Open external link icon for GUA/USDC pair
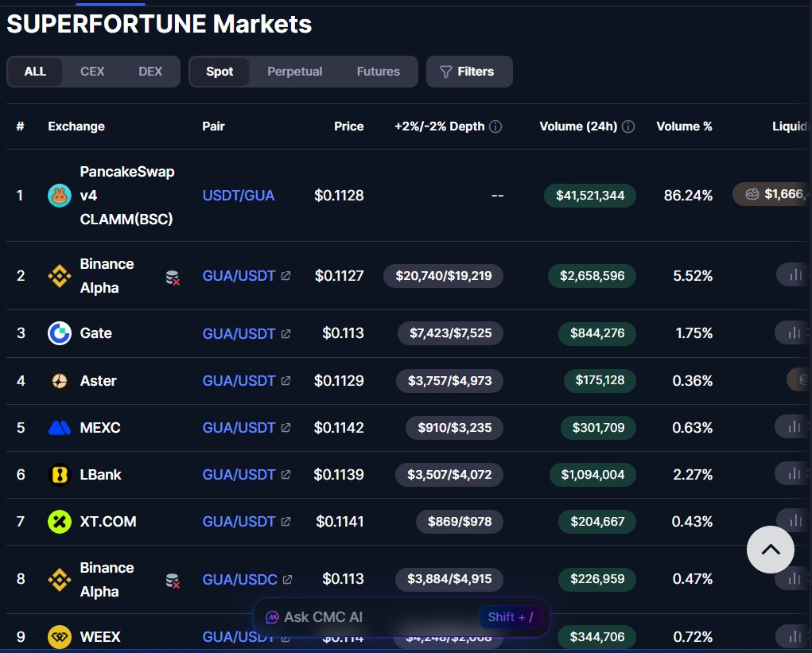The image size is (812, 653). [287, 580]
